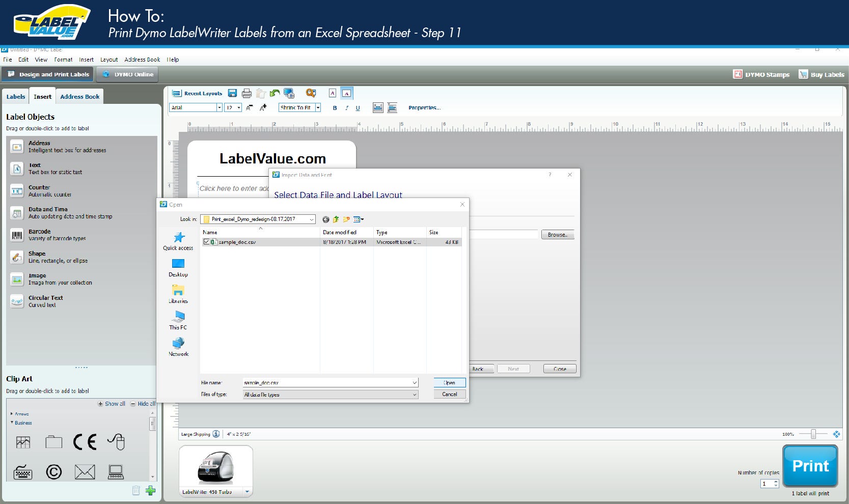Open the Recent Layouts list

click(197, 93)
